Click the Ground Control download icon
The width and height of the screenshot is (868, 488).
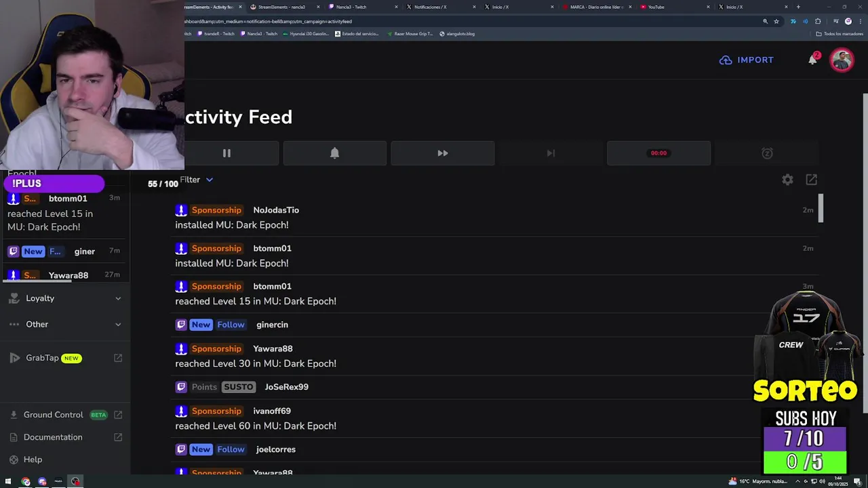[x=14, y=415]
